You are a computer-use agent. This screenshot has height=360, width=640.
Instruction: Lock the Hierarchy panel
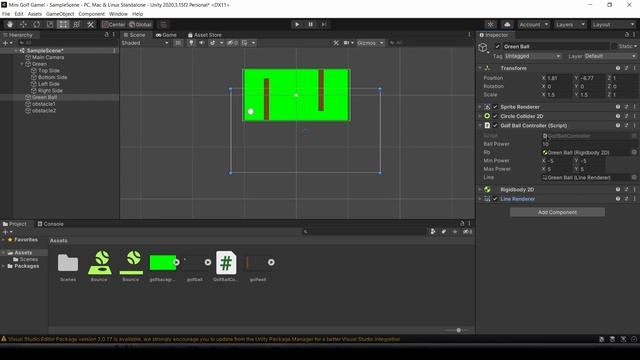click(107, 35)
